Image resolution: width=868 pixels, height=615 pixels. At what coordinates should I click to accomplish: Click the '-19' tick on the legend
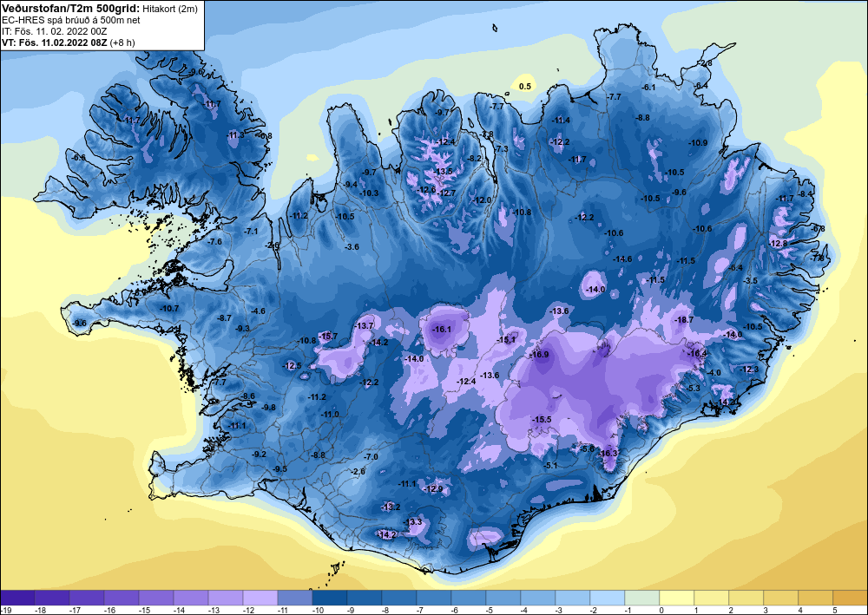[4, 610]
